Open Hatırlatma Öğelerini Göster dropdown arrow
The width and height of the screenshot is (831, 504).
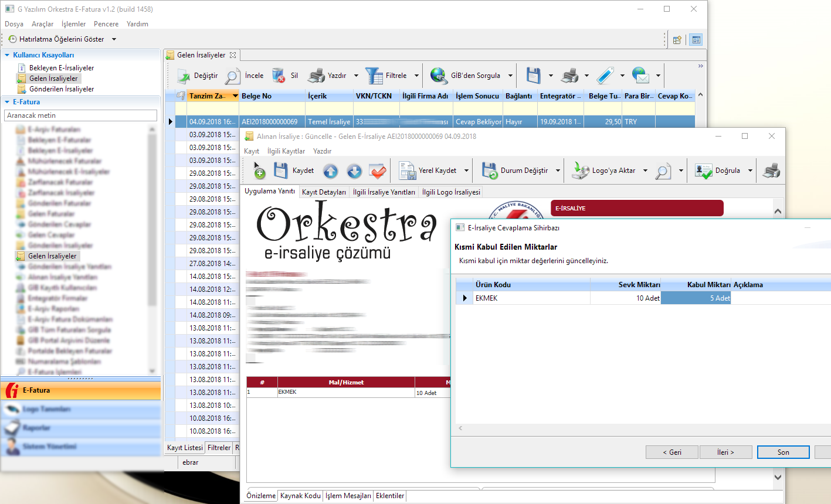point(114,39)
